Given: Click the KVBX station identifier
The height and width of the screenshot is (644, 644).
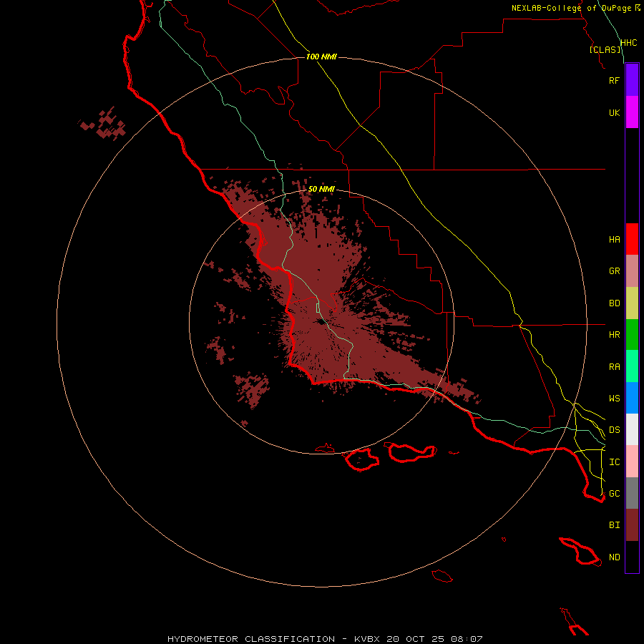Looking at the screenshot, I should [x=367, y=639].
